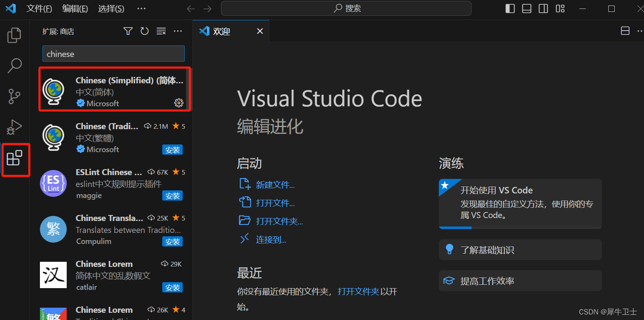Click the ESLint Chinese Rules extension icon

(x=54, y=184)
